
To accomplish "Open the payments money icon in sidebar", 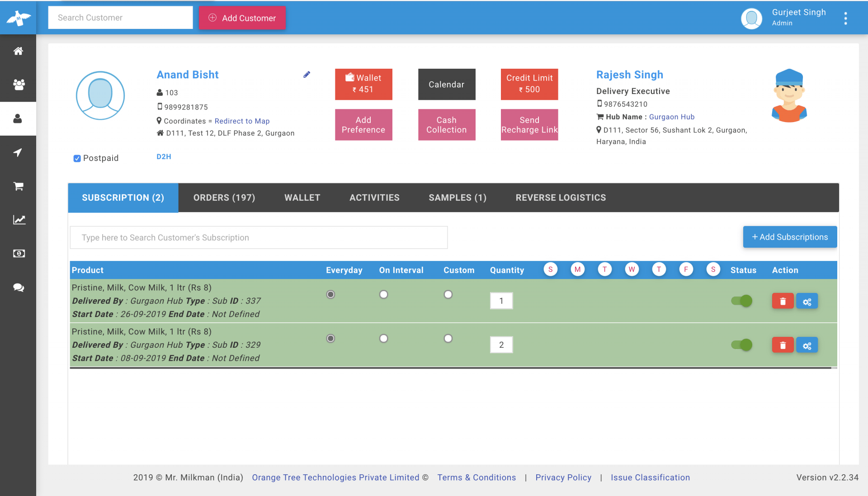I will [18, 254].
